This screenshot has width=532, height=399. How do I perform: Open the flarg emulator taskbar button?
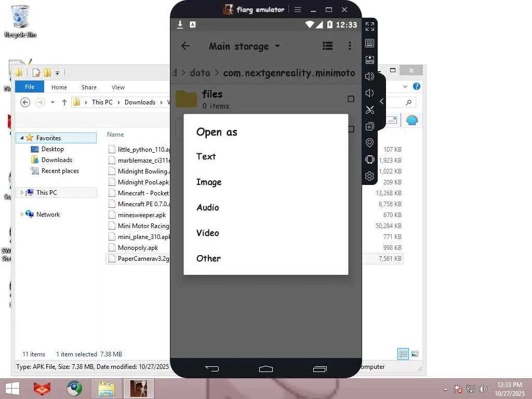coord(139,389)
